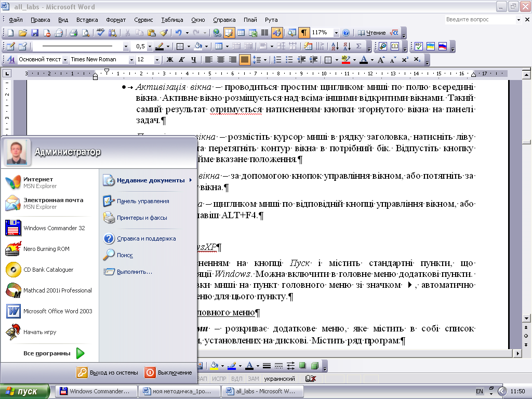Open the Файл menu

coord(16,20)
